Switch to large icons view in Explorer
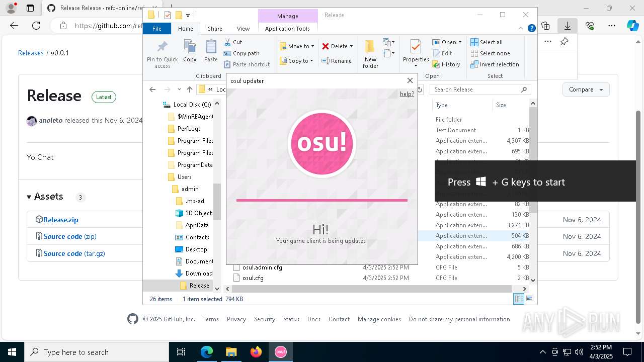Screen dimensions: 644x362 [529, 299]
